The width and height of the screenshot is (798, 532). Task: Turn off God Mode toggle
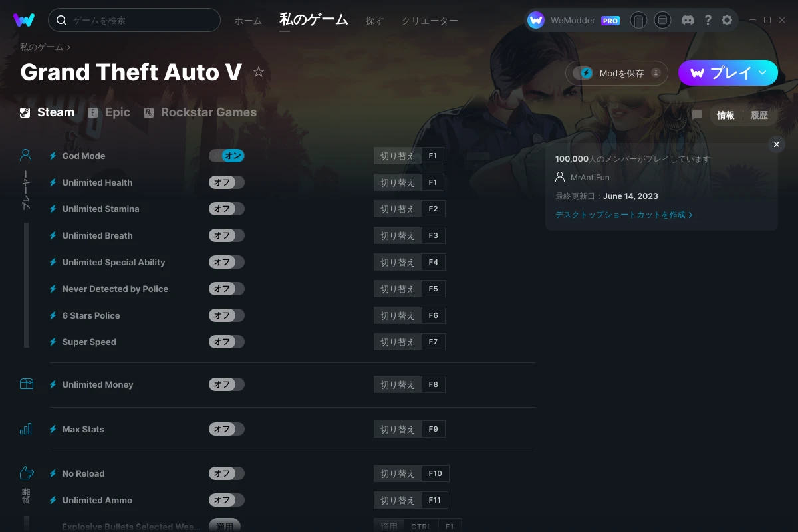coord(227,156)
